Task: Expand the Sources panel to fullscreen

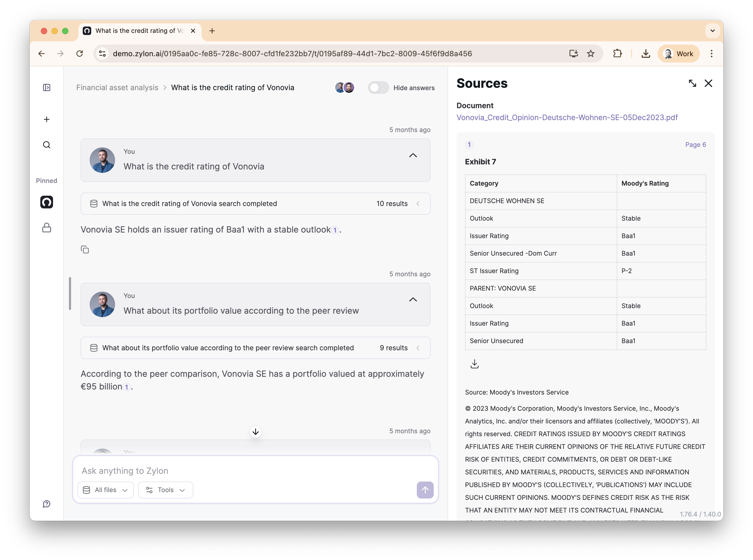Action: 692,83
